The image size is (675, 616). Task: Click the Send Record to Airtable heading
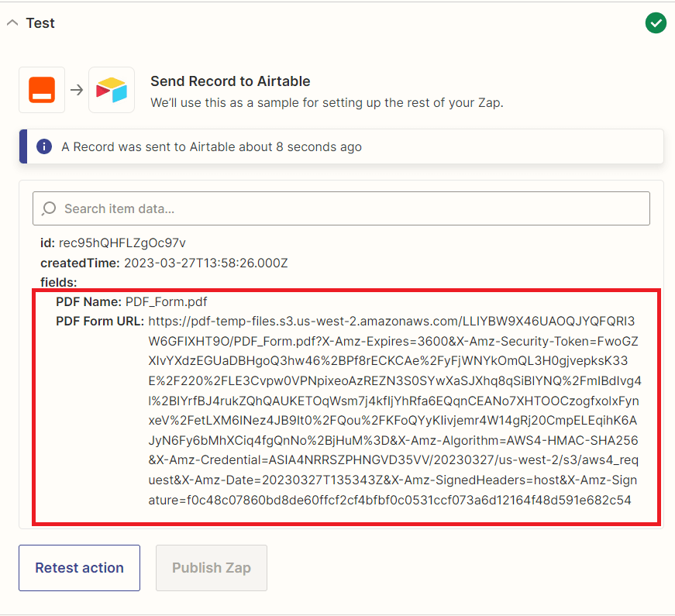click(x=230, y=81)
